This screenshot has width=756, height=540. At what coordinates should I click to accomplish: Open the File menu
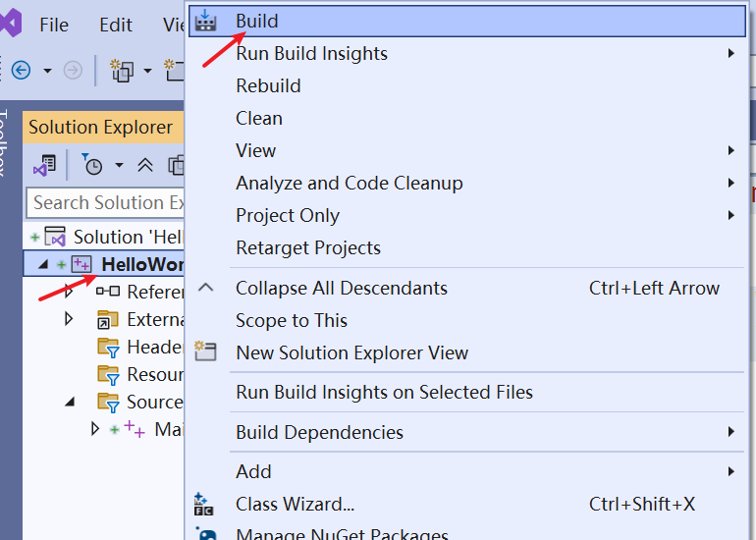54,26
